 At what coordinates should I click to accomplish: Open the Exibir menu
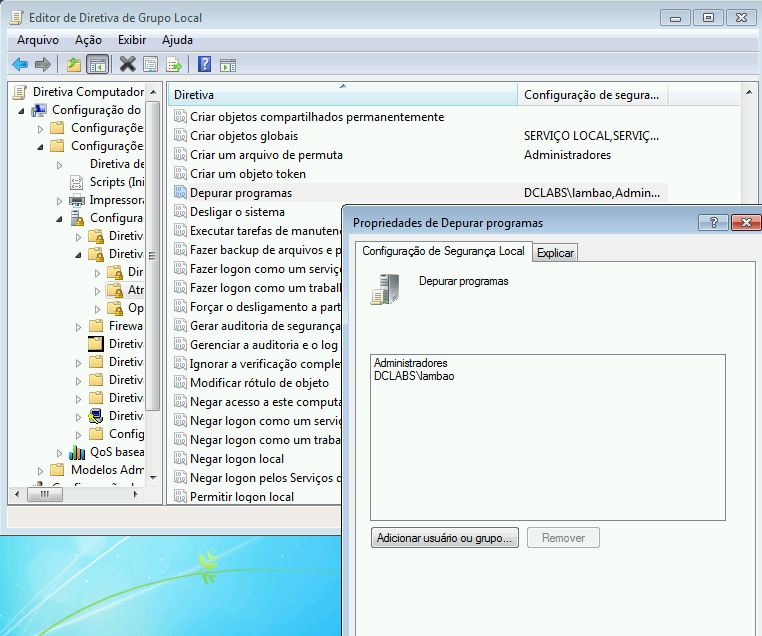pyautogui.click(x=131, y=39)
